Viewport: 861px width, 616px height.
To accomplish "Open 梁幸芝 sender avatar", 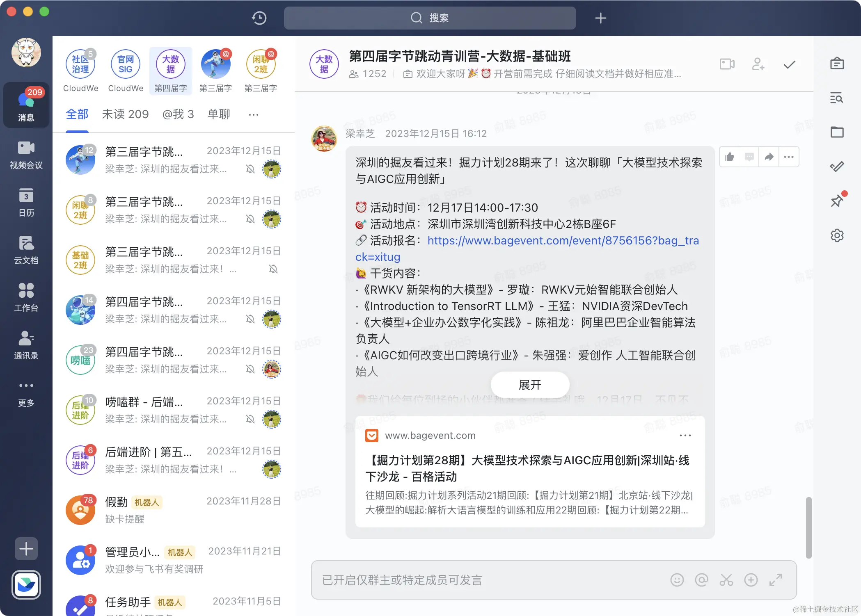I will (324, 138).
